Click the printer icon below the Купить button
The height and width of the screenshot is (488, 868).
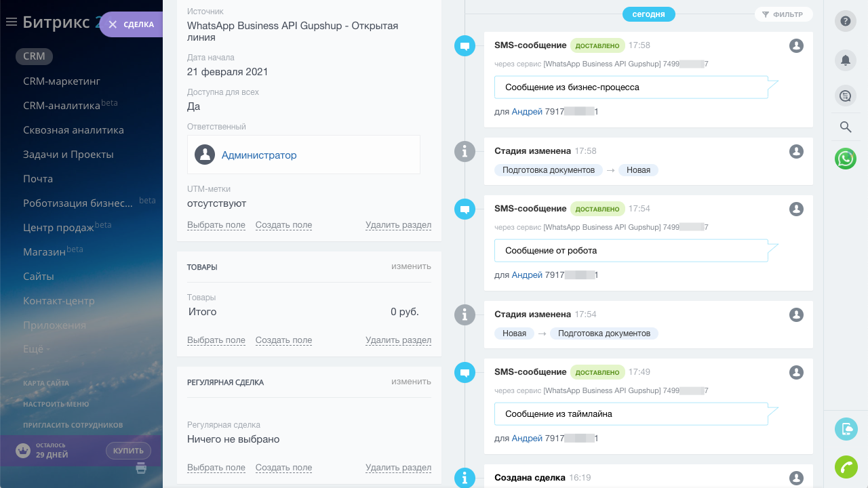(141, 468)
